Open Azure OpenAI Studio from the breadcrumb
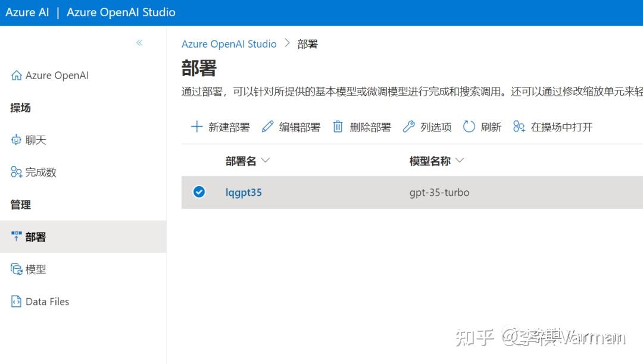The image size is (643, 364). point(229,43)
